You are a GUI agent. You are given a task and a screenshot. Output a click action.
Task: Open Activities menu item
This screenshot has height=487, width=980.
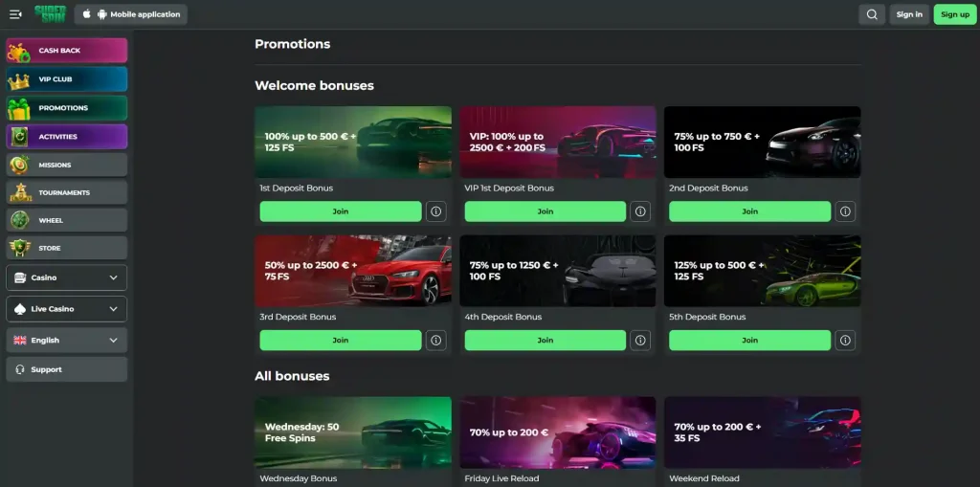point(67,136)
